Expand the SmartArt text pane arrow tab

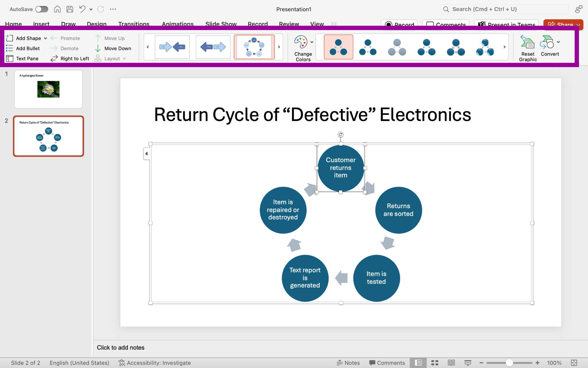point(146,154)
